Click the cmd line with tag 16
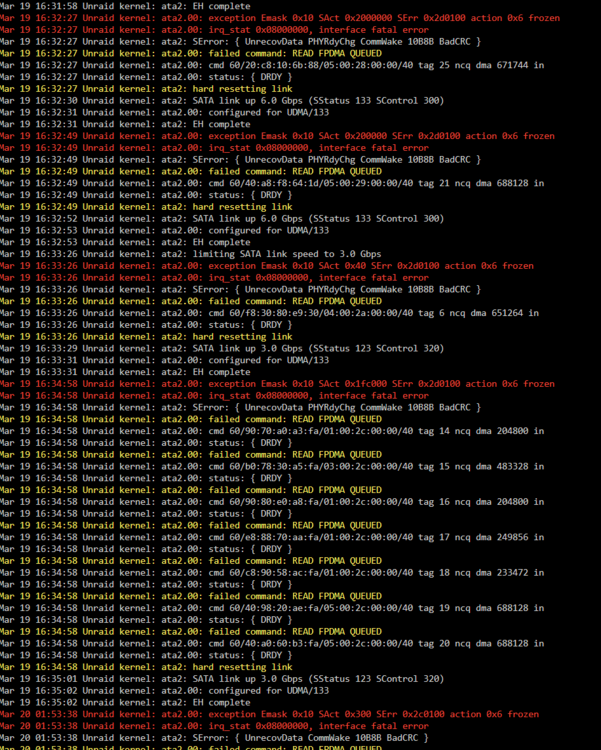 point(272,502)
